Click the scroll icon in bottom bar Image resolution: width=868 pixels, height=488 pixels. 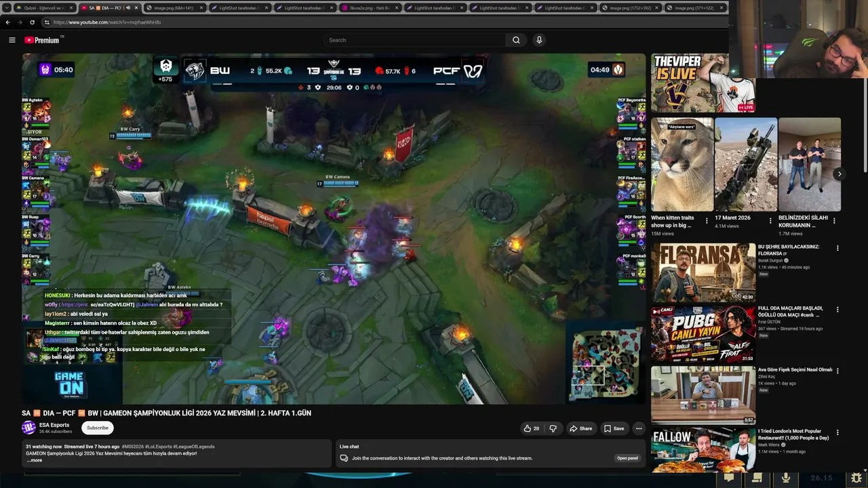pos(757,478)
